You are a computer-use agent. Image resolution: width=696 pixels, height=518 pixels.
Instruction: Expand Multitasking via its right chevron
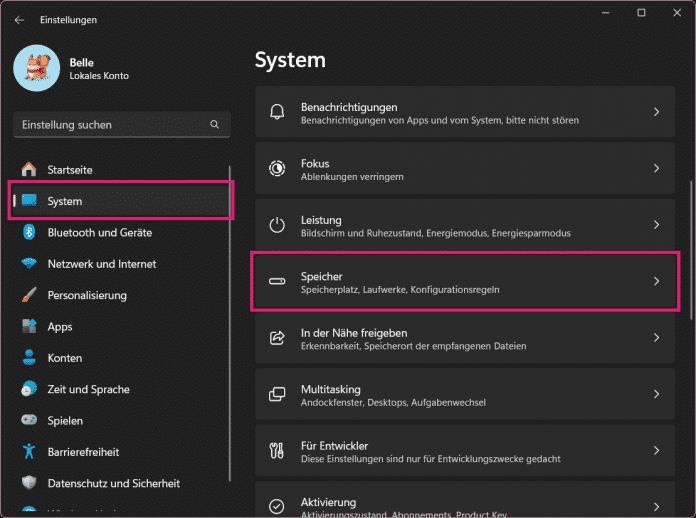656,395
